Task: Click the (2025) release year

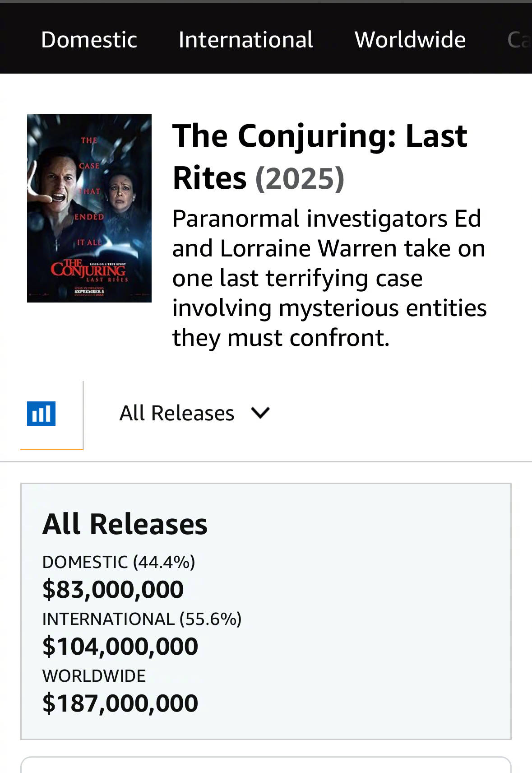Action: pyautogui.click(x=300, y=178)
